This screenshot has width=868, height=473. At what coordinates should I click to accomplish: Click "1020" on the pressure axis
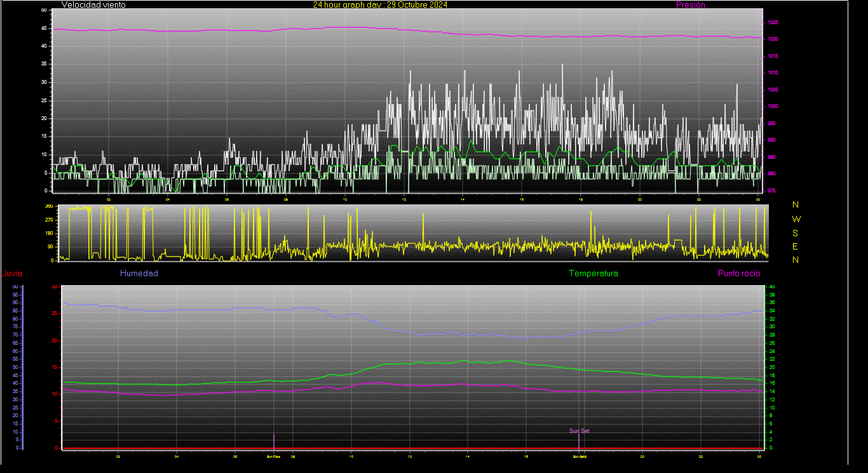pos(773,39)
